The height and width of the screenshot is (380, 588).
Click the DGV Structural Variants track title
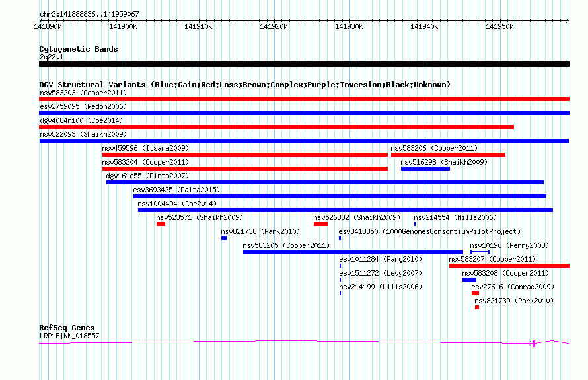(x=244, y=85)
